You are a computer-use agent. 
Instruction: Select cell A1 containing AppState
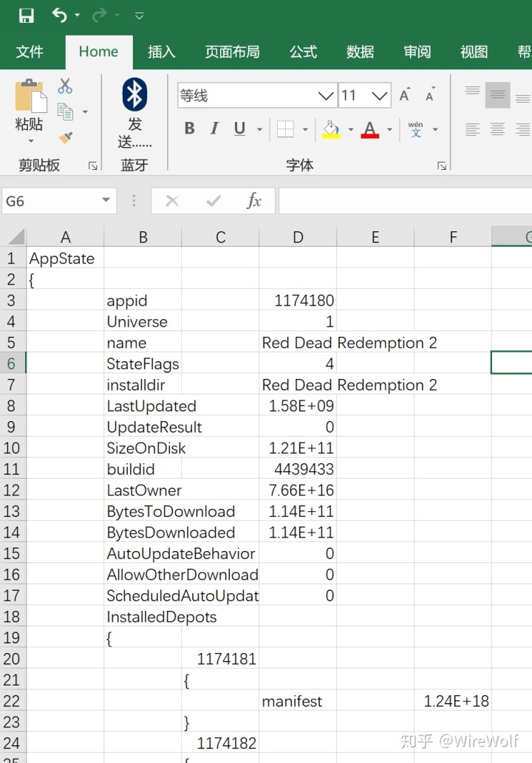tap(65, 258)
